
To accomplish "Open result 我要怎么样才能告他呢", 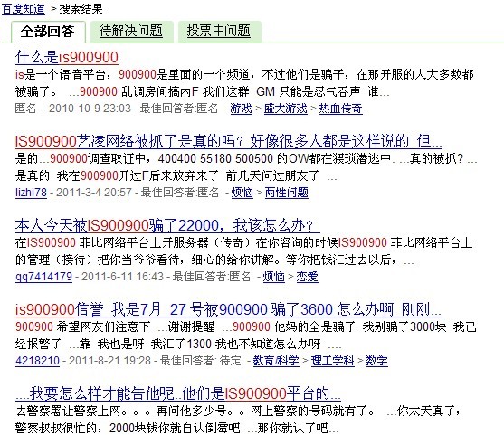I will [178, 393].
